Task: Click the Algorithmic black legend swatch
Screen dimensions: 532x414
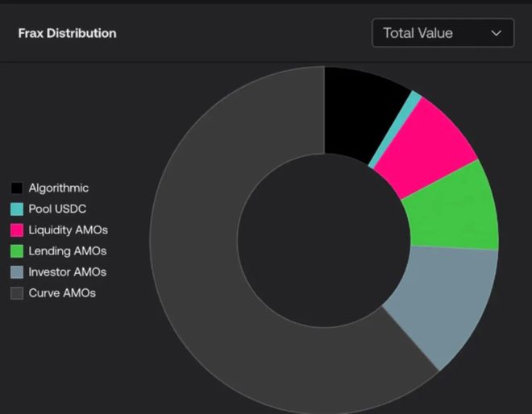Action: [x=17, y=188]
